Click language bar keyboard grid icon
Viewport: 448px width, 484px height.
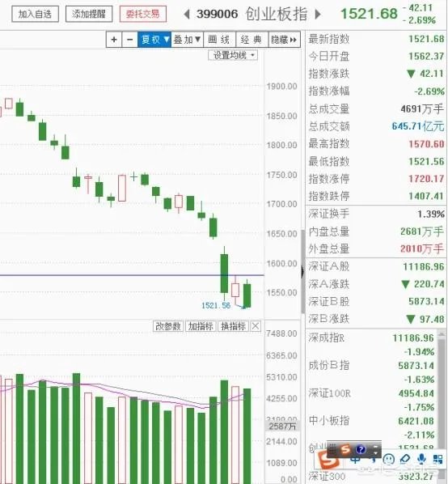pyautogui.click(x=333, y=449)
